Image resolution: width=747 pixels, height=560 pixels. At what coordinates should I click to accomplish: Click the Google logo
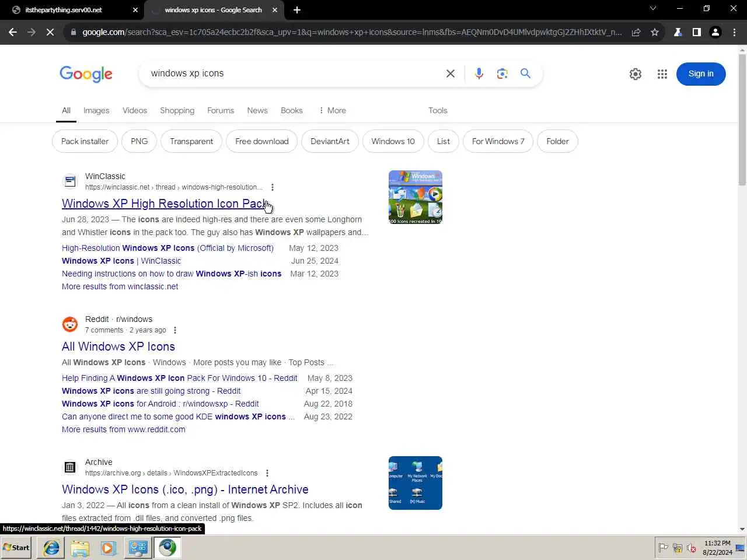[x=86, y=74]
